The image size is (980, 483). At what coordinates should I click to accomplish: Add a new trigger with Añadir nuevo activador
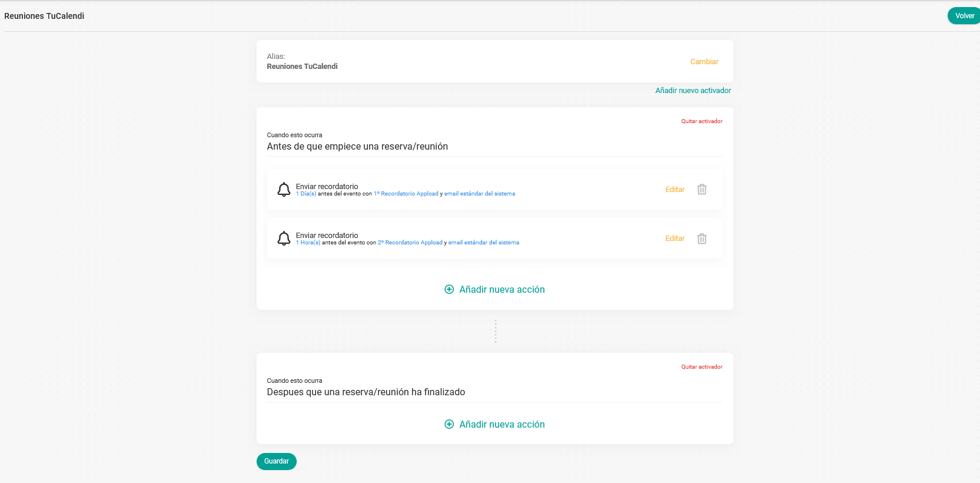tap(693, 91)
